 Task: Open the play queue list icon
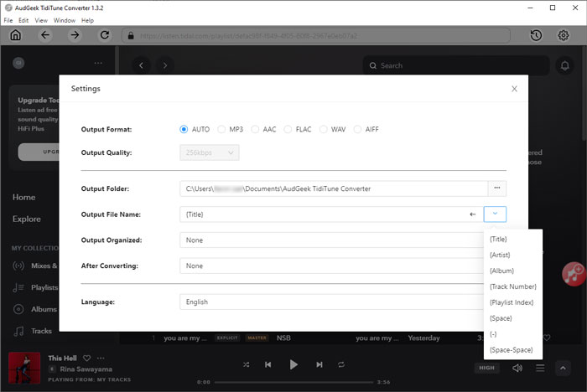click(540, 368)
